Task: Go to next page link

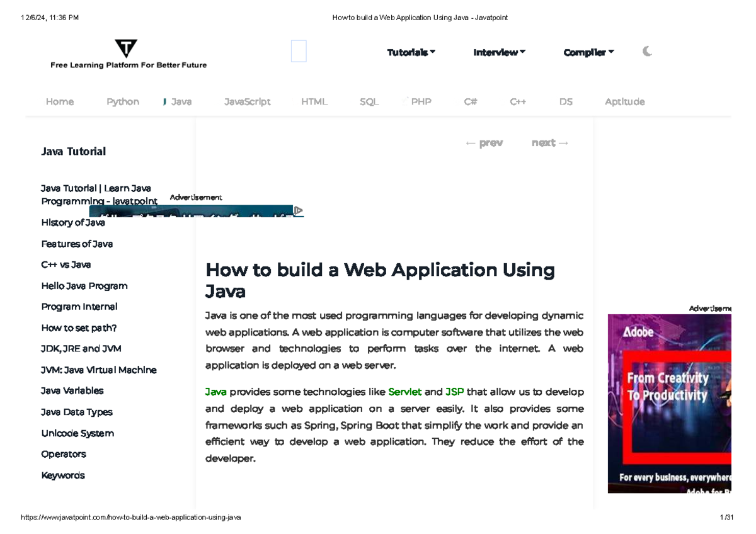Action: [550, 143]
